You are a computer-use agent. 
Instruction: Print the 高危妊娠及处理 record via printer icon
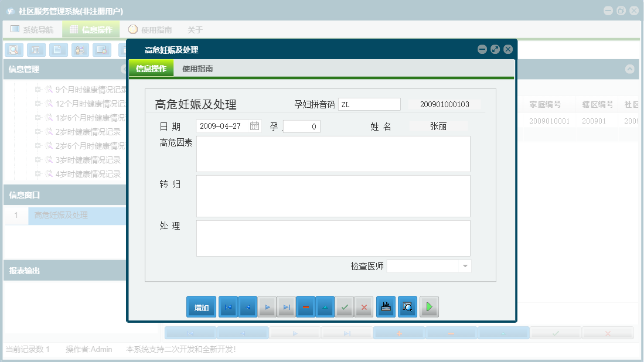[386, 306]
